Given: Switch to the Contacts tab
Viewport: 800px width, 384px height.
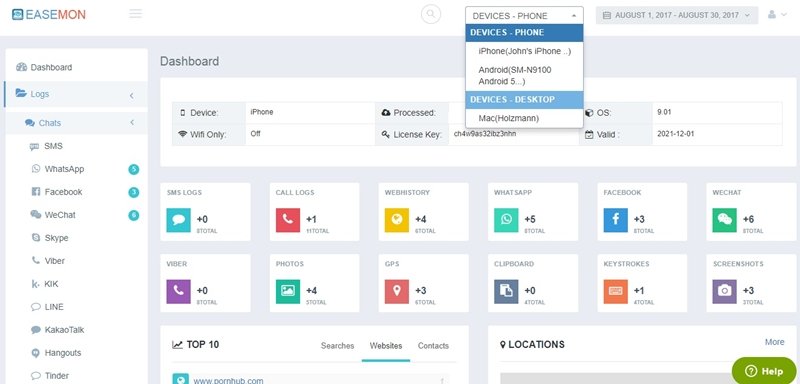Looking at the screenshot, I should click(x=433, y=346).
